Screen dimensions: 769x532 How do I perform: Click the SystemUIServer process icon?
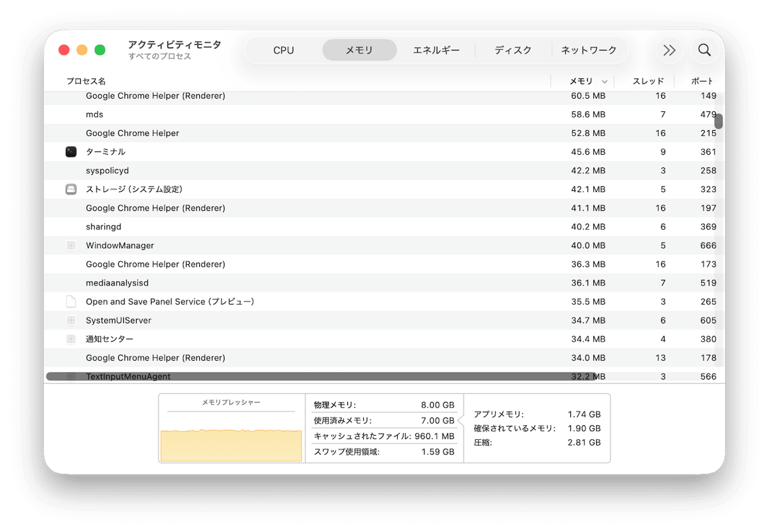71,320
